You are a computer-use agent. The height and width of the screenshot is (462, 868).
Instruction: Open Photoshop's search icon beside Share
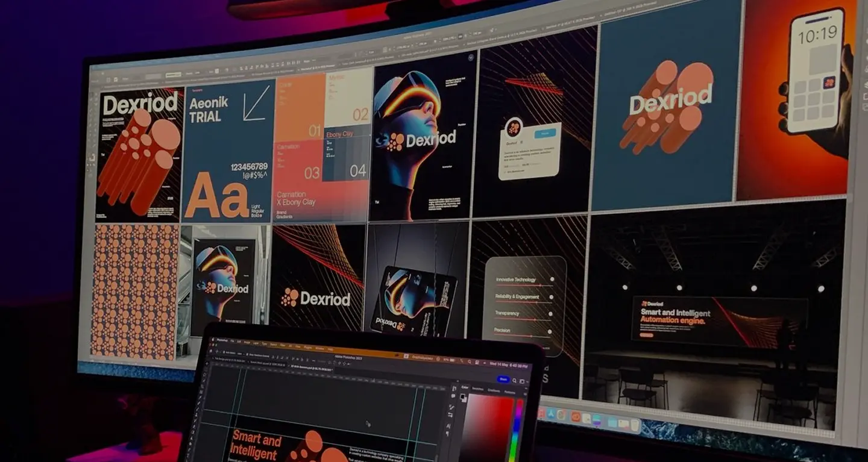click(x=515, y=381)
